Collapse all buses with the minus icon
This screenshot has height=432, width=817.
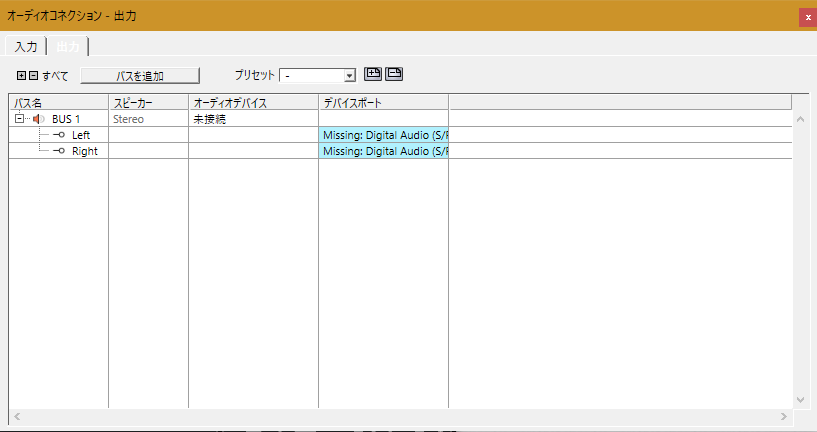point(33,76)
